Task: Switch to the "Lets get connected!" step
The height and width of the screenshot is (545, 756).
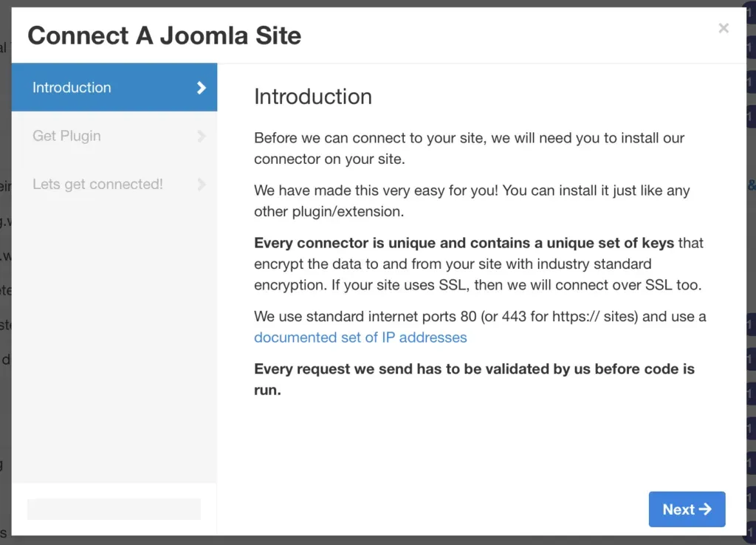Action: [x=111, y=185]
